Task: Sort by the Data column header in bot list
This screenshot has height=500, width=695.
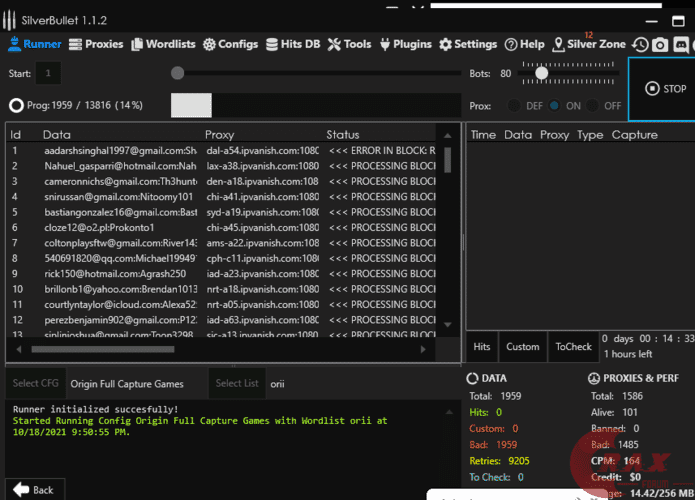Action: 57,135
